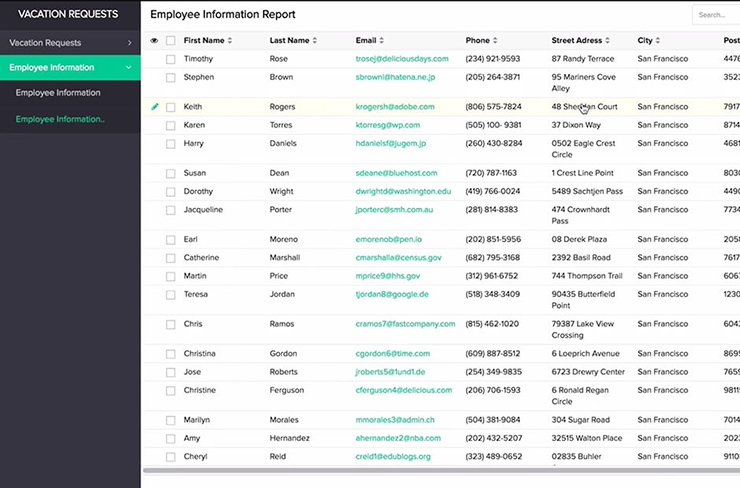Open email cferguson4@delicious.com

(404, 391)
